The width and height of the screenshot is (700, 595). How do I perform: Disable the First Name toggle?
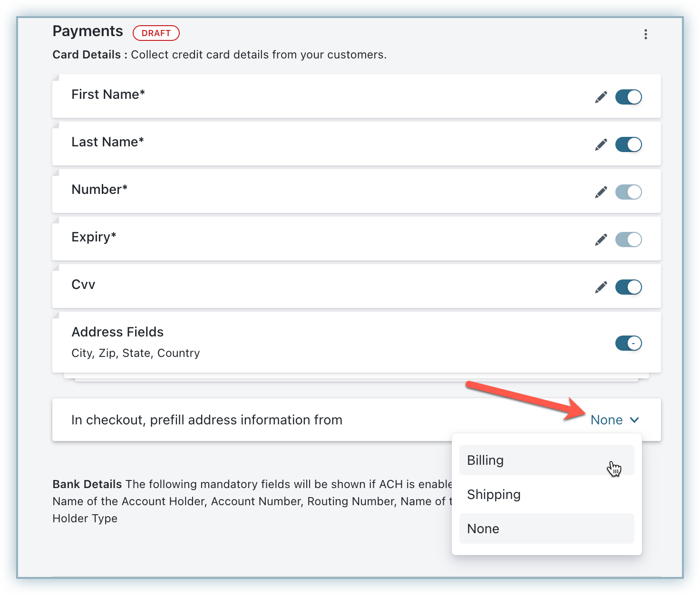tap(628, 97)
